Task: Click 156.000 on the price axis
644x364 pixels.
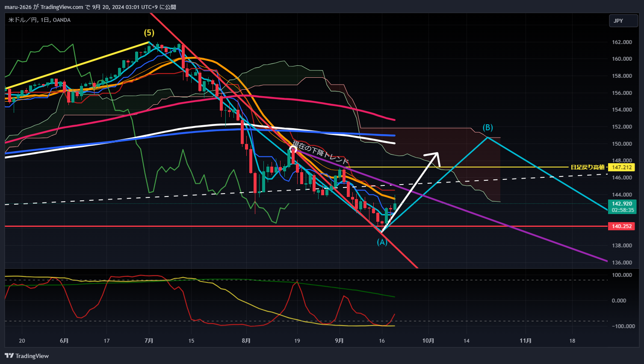Action: (622, 93)
